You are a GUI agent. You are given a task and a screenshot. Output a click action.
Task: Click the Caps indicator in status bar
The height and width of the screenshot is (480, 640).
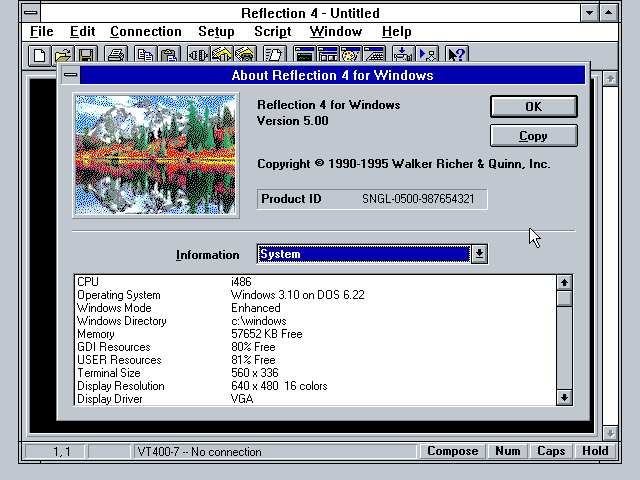coord(551,451)
